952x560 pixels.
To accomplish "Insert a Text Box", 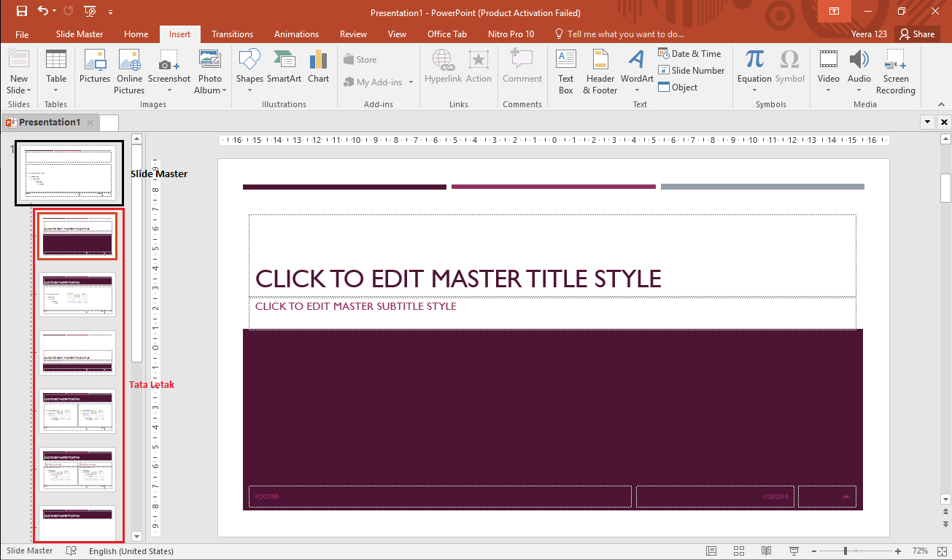I will pyautogui.click(x=565, y=71).
